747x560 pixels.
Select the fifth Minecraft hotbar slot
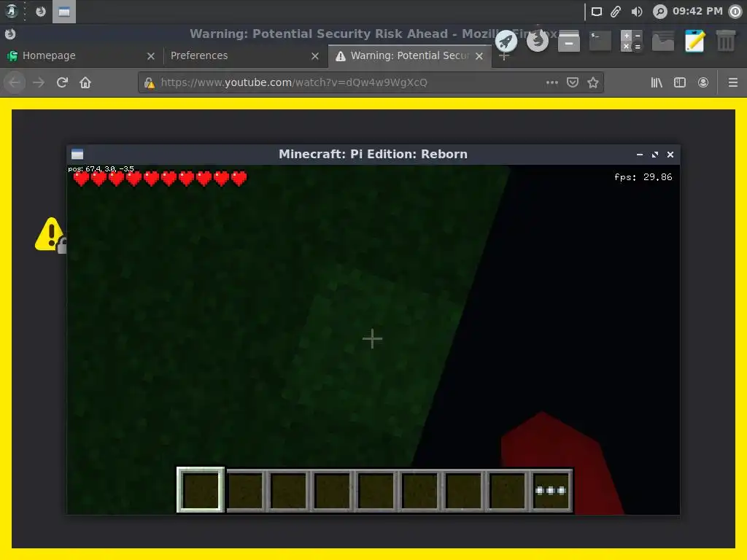376,491
